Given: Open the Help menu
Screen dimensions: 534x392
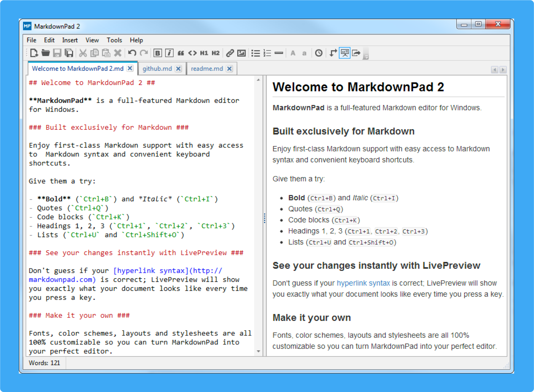Looking at the screenshot, I should [x=136, y=40].
